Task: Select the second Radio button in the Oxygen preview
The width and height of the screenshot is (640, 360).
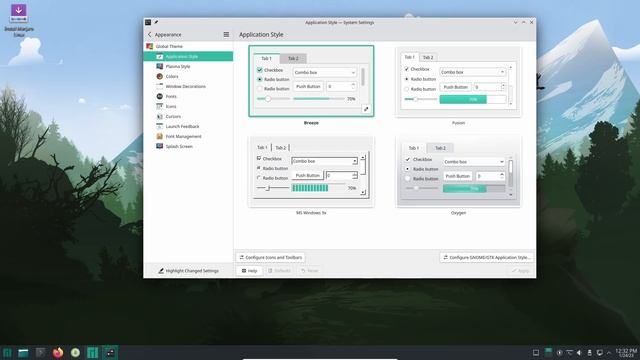Action: click(408, 179)
